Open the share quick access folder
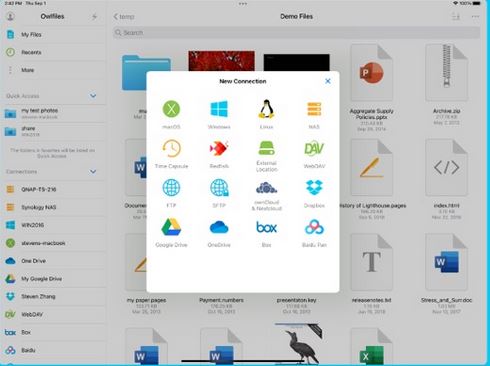 pyautogui.click(x=53, y=131)
